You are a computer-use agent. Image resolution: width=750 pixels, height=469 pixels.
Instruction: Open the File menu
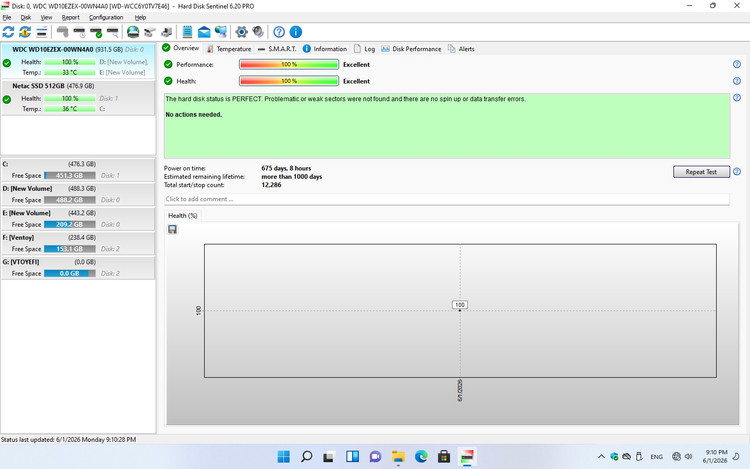tap(7, 17)
